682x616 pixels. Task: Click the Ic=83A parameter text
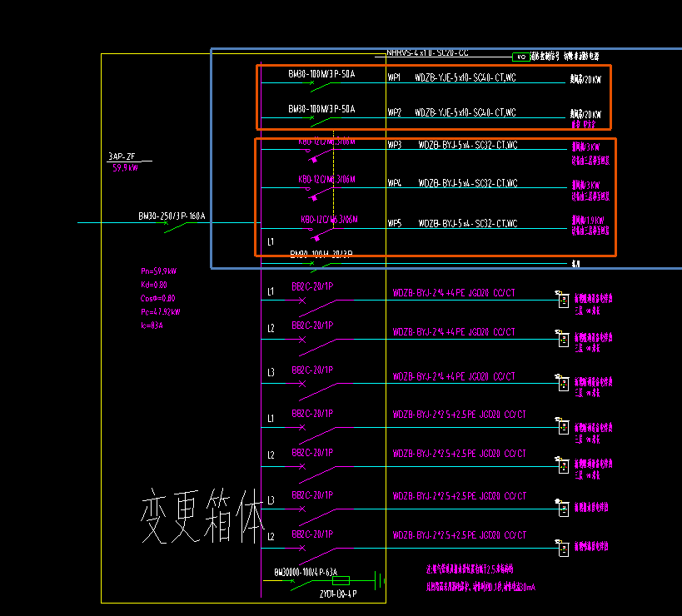tap(152, 325)
